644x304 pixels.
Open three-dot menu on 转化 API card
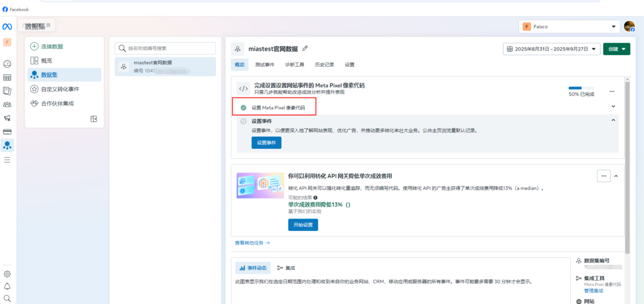[604, 176]
